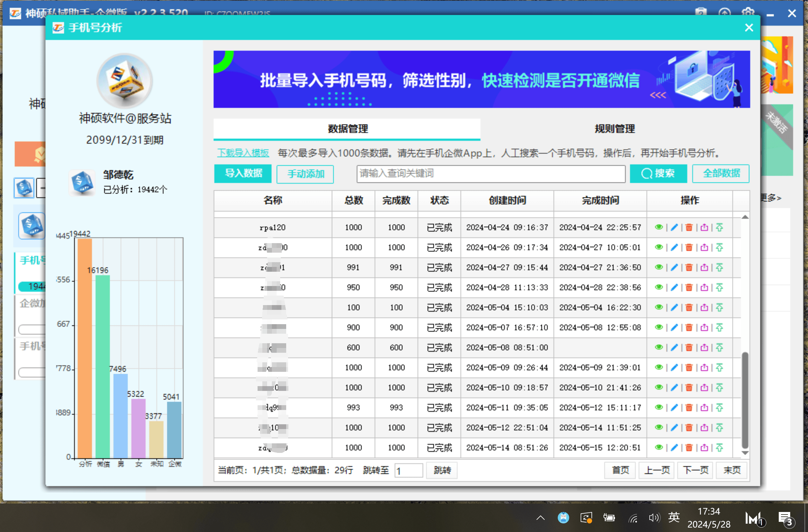Click the 导入数据 import button
The image size is (808, 532).
[242, 174]
